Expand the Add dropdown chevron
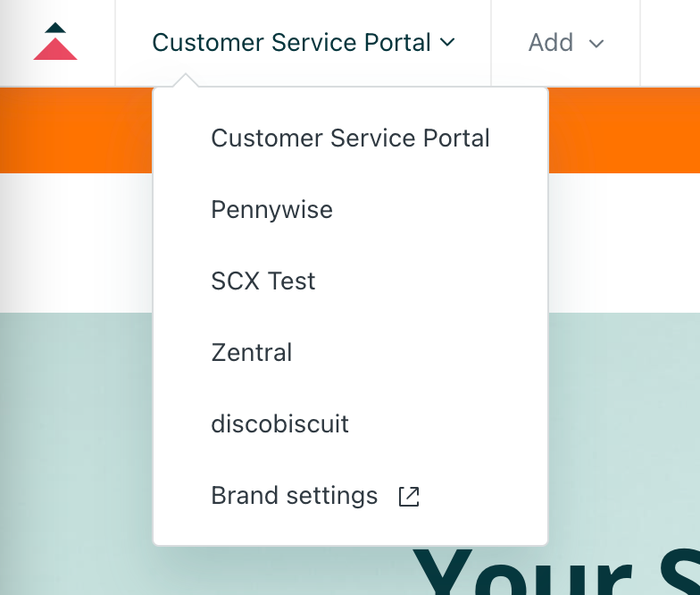This screenshot has width=700, height=595. coord(596,44)
